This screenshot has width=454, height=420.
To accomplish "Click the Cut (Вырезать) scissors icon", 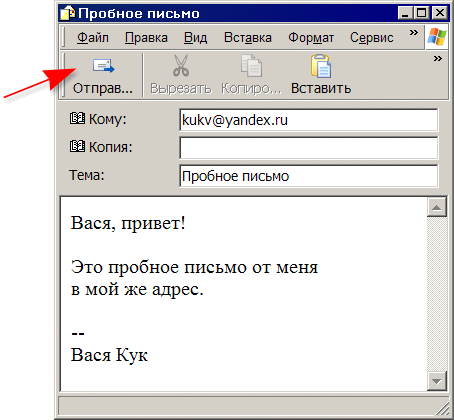I will (x=181, y=65).
